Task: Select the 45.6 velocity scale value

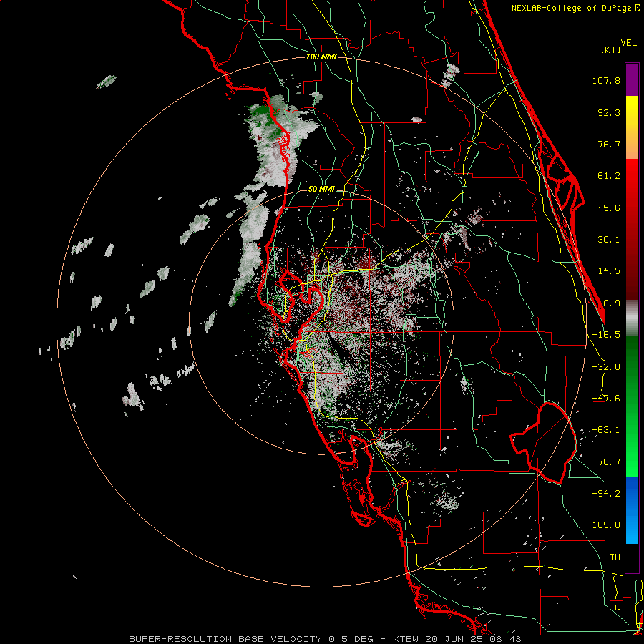Action: pos(609,208)
